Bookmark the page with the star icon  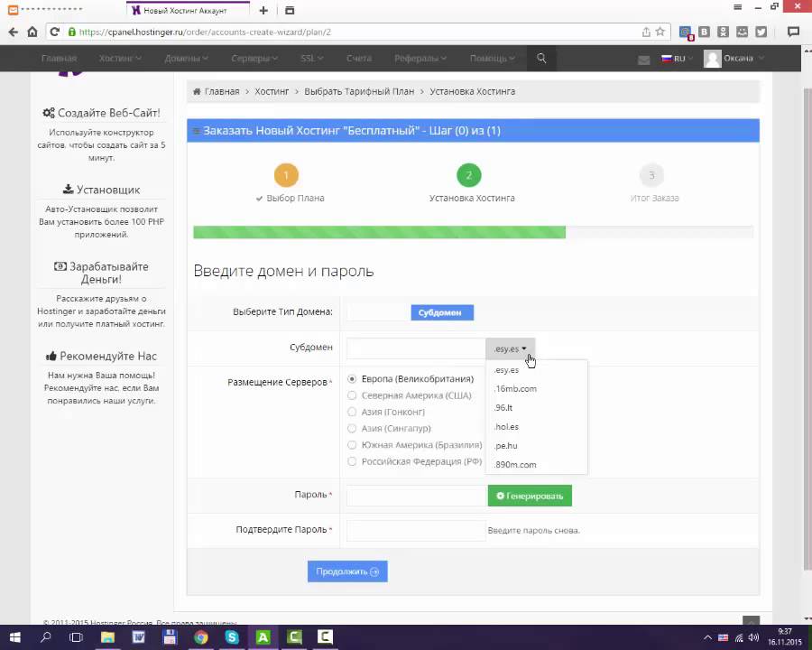660,32
